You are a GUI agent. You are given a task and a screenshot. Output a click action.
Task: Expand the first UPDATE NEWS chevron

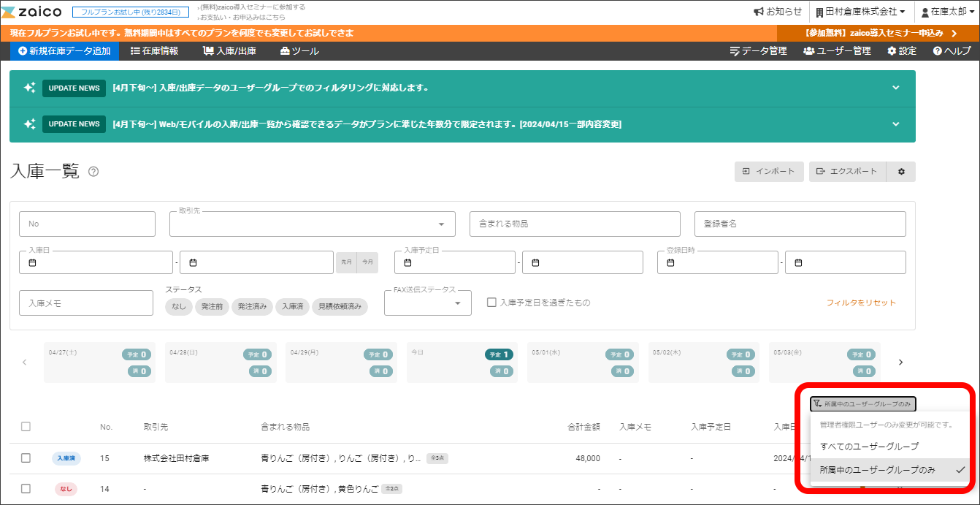pos(896,88)
